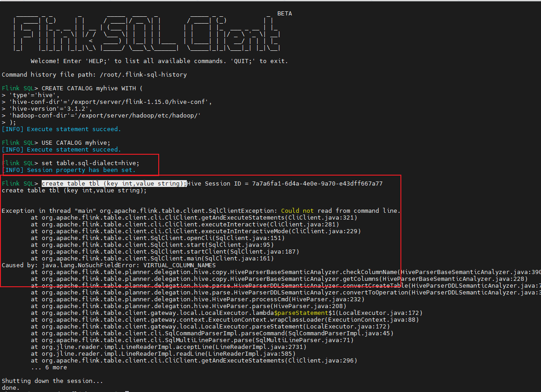Click the ExecutionContext.wrapClassLoader stack line
Image resolution: width=541 pixels, height=392 pixels.
click(224, 319)
